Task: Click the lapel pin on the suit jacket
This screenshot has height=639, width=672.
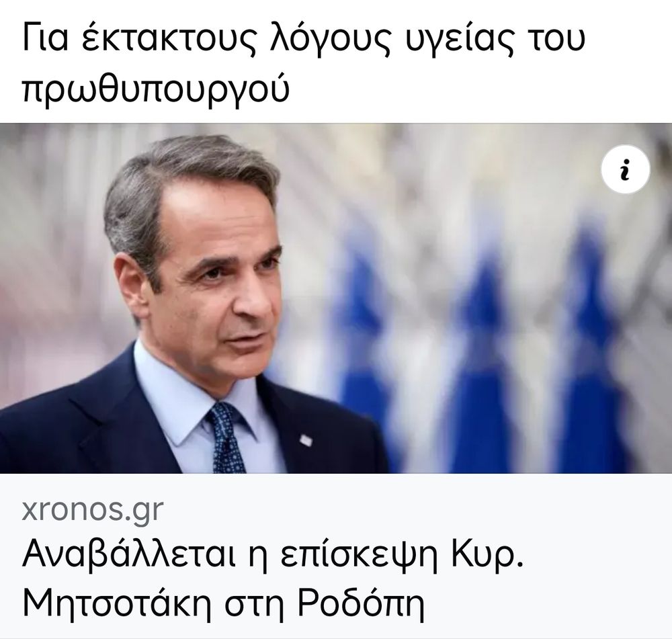Action: tap(306, 439)
